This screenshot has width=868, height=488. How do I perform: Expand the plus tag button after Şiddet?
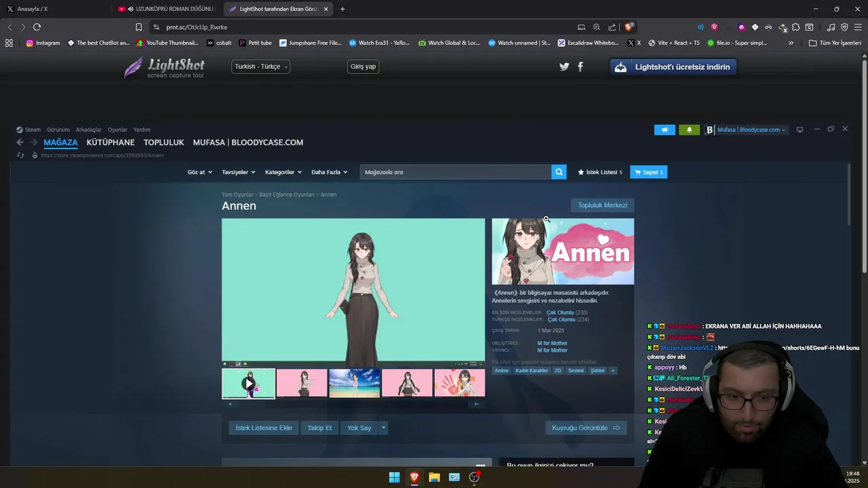point(612,371)
